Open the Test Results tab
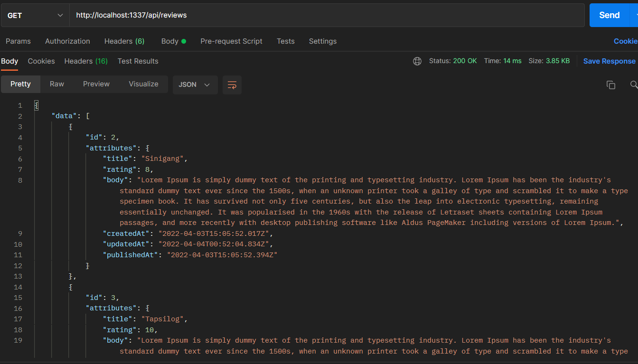 click(138, 61)
